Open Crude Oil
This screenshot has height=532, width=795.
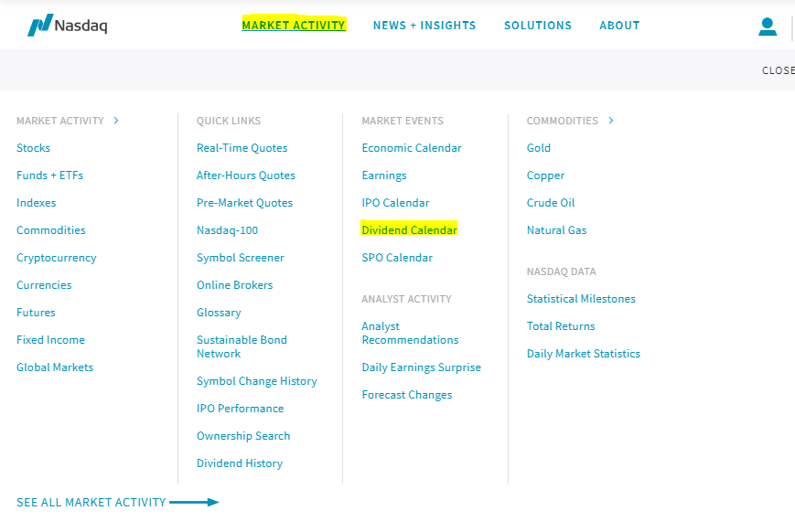(551, 203)
